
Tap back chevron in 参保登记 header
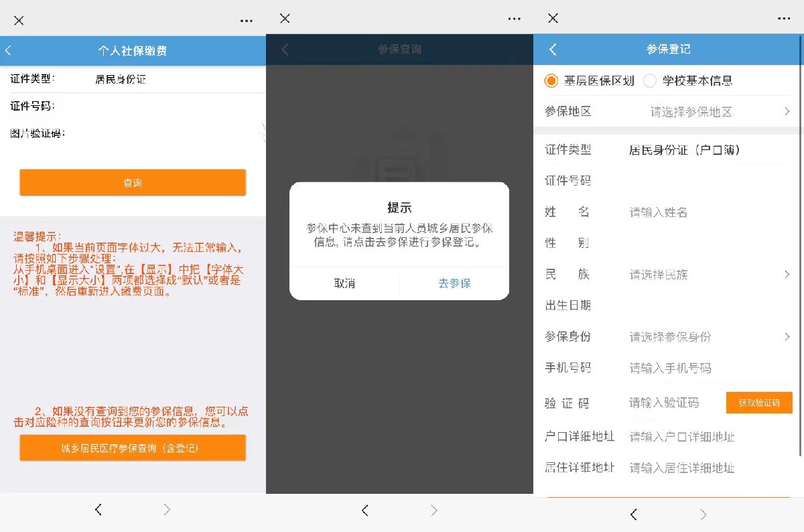tap(553, 50)
